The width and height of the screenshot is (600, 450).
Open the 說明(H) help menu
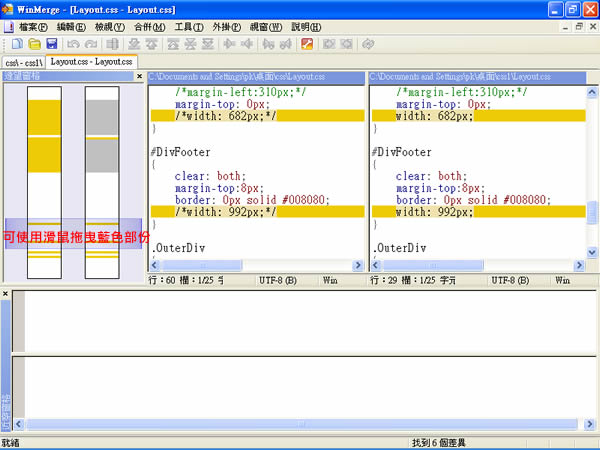(305, 27)
